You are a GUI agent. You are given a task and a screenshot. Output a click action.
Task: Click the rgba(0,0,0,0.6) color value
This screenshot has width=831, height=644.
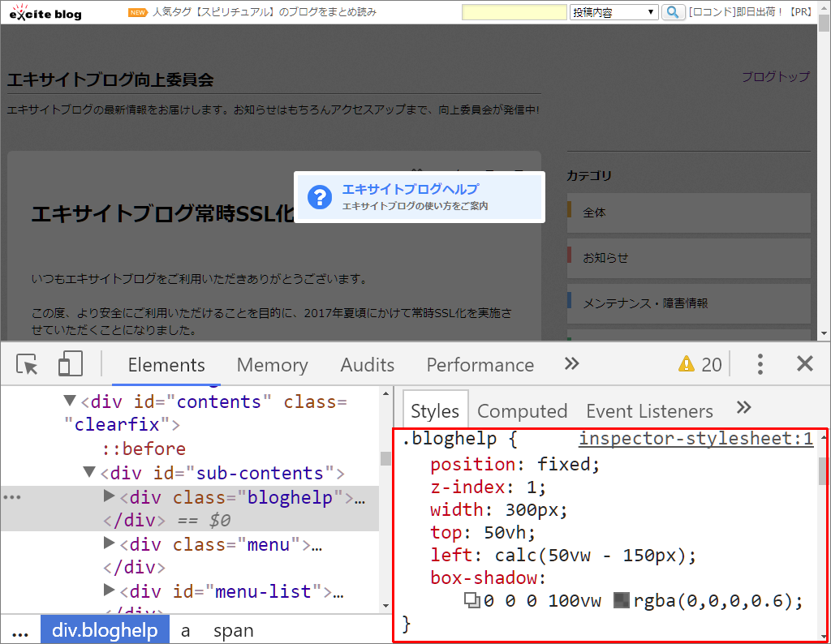(x=713, y=600)
